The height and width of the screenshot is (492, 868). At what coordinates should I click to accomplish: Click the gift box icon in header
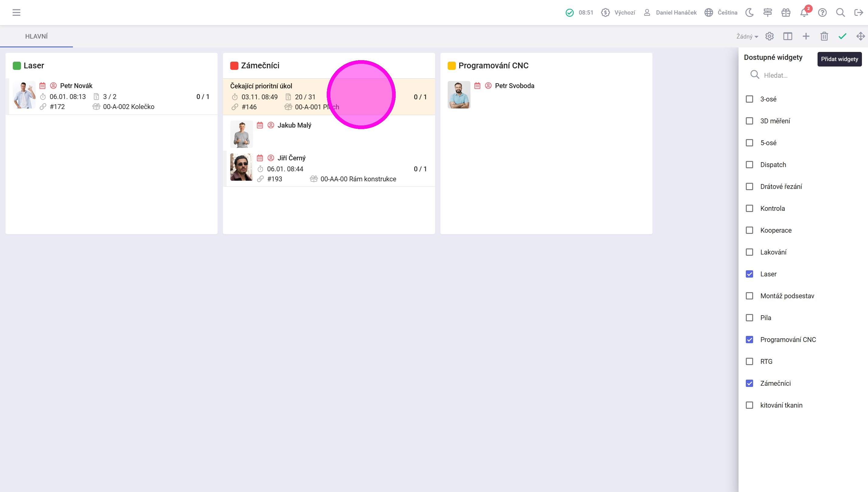(786, 12)
